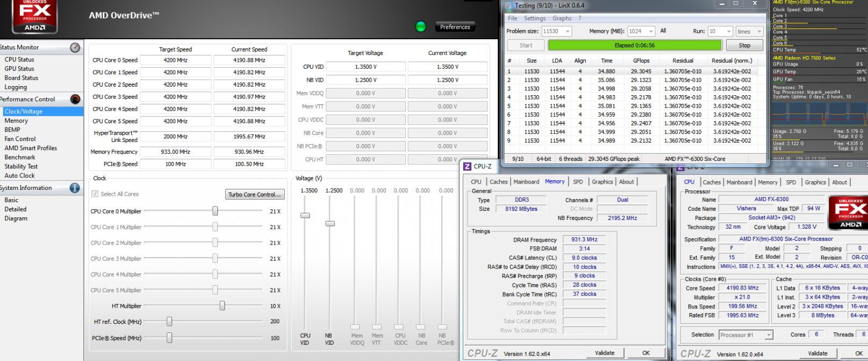
Task: Click CPU Core 0 Speed target field
Action: point(176,60)
